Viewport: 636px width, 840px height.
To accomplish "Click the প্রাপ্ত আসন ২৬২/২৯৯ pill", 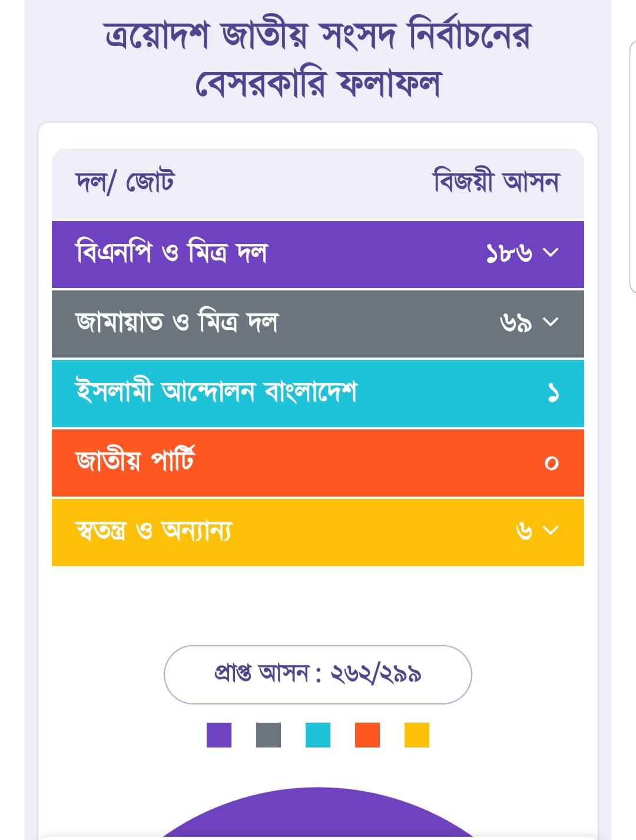I will click(318, 674).
